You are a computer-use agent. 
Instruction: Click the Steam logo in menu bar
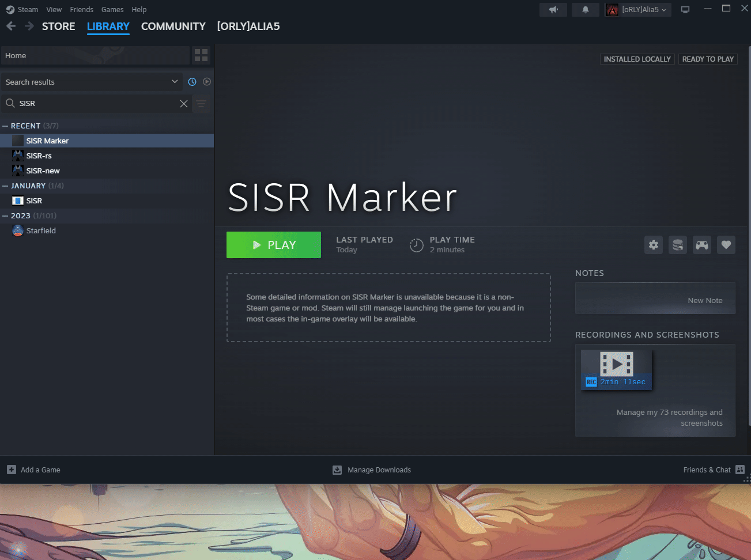pos(10,10)
